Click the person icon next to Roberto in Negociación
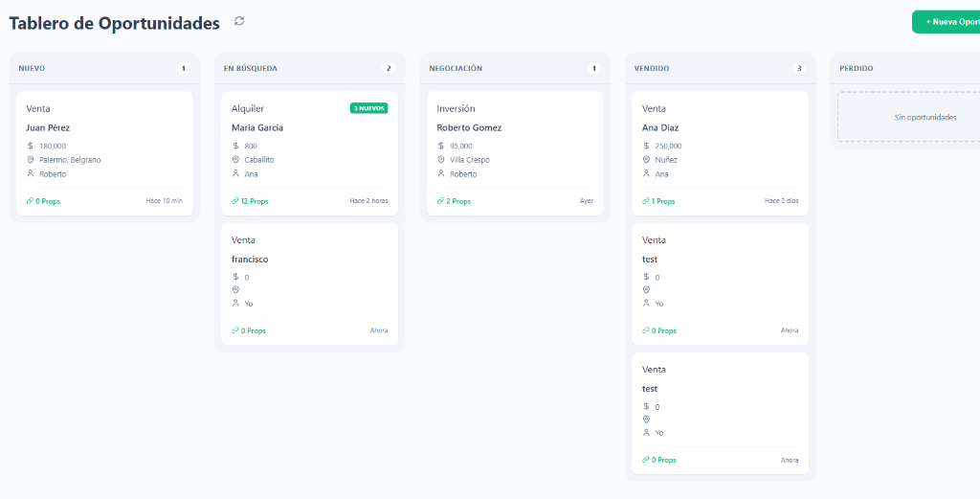 [441, 173]
